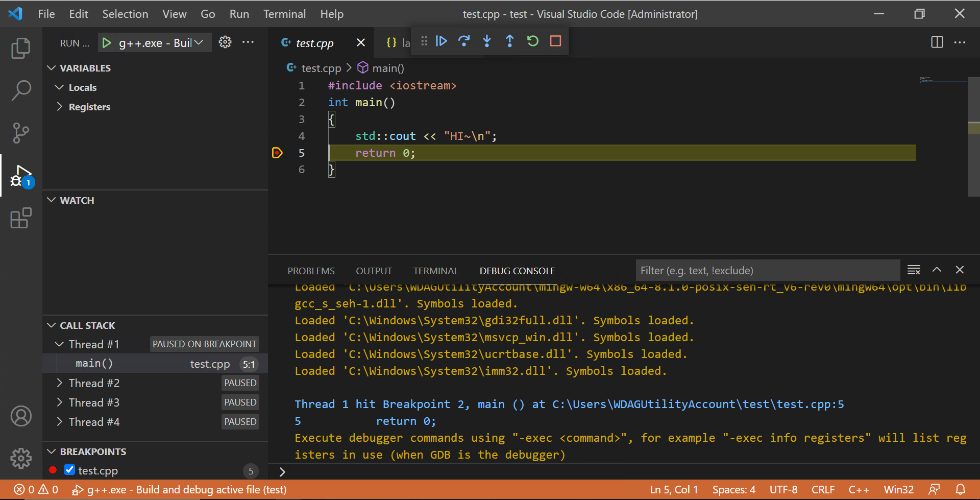Open the Edit menu
This screenshot has height=500, width=980.
click(79, 14)
